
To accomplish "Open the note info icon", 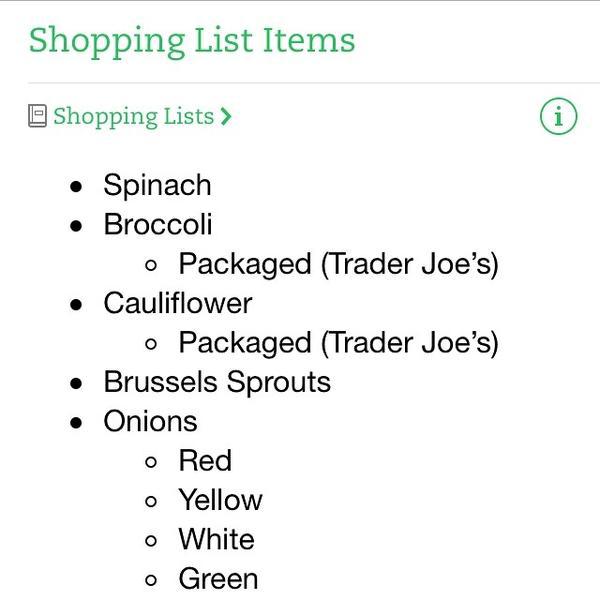I will (x=558, y=117).
